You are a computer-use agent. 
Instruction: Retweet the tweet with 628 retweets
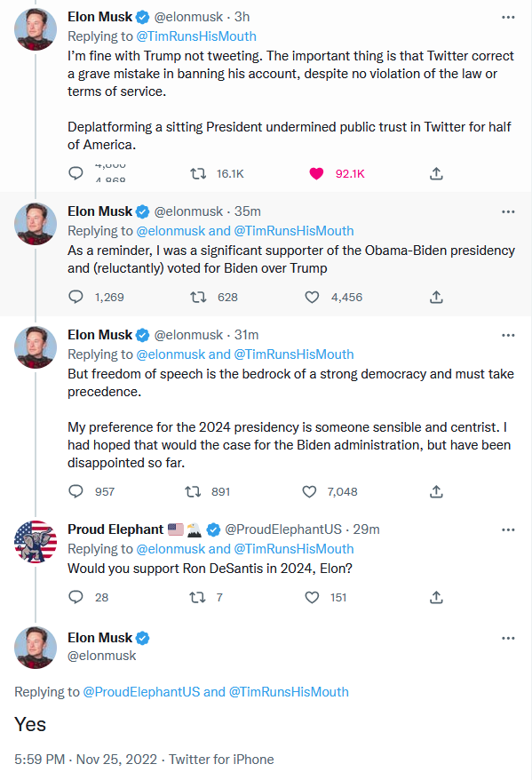(198, 297)
